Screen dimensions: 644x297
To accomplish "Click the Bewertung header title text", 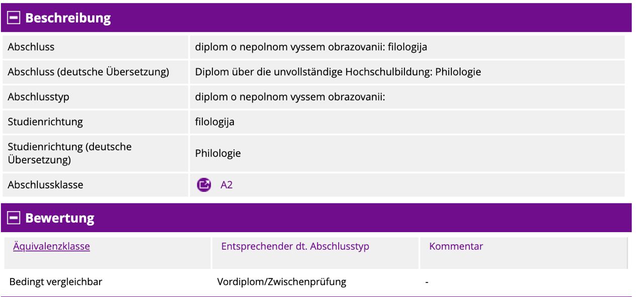I will 60,218.
